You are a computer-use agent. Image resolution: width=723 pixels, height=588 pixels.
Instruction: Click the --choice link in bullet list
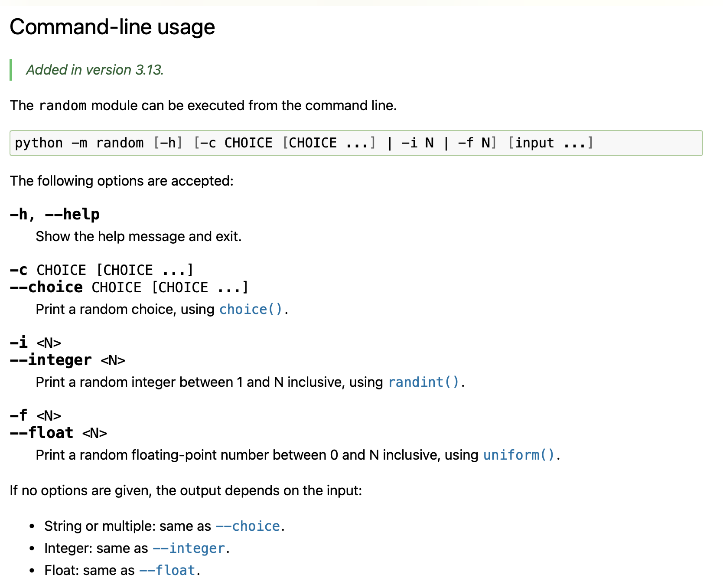point(248,526)
